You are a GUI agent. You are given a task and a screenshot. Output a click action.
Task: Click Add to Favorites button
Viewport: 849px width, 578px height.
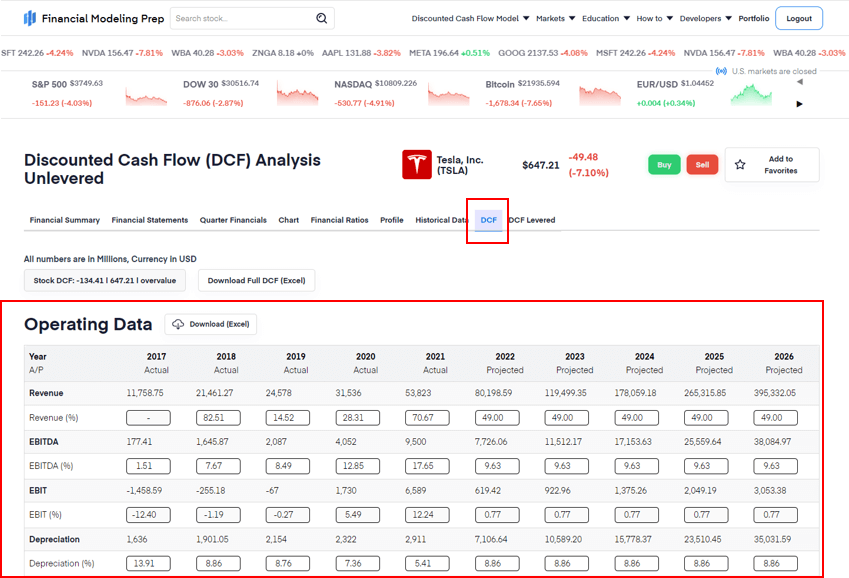[x=772, y=165]
